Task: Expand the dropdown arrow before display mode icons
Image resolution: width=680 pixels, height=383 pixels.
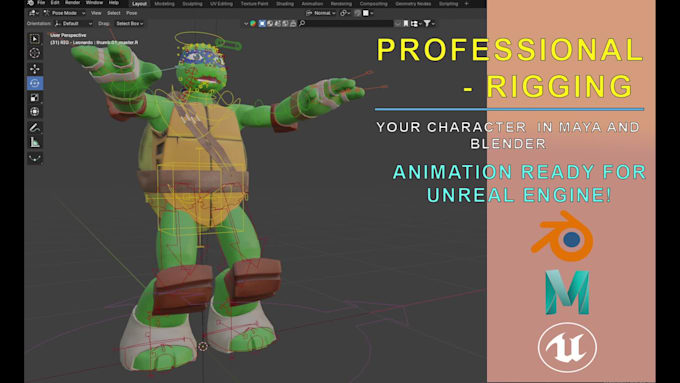Action: click(x=246, y=23)
